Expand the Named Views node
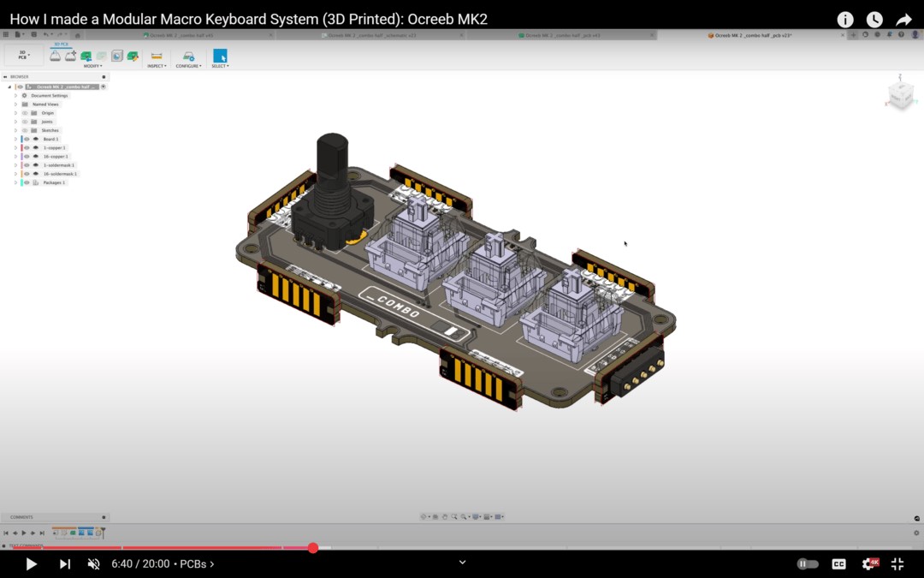Screen dimensions: 924x578 point(16,104)
